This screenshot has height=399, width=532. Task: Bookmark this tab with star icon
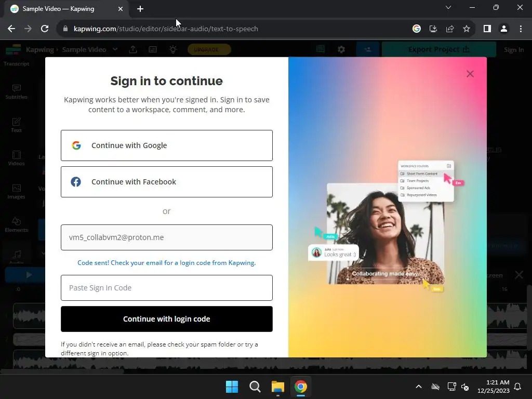tap(467, 29)
